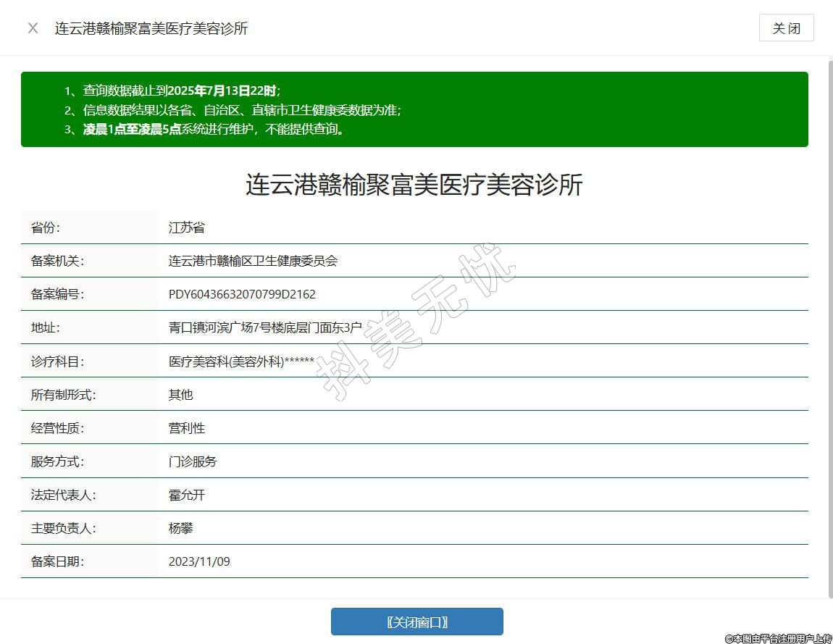Click the 医疗美容科(美容外科) value
This screenshot has width=833, height=644.
(241, 361)
